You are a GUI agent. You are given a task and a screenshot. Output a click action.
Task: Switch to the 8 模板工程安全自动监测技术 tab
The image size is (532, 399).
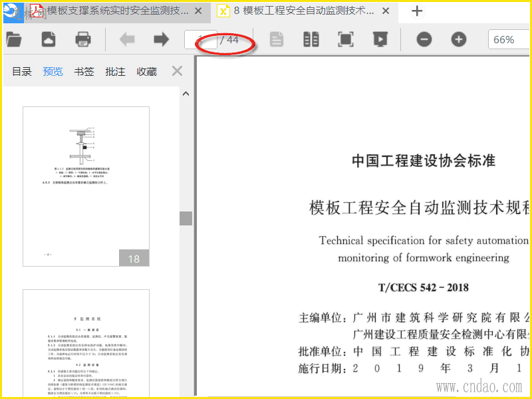[x=304, y=11]
